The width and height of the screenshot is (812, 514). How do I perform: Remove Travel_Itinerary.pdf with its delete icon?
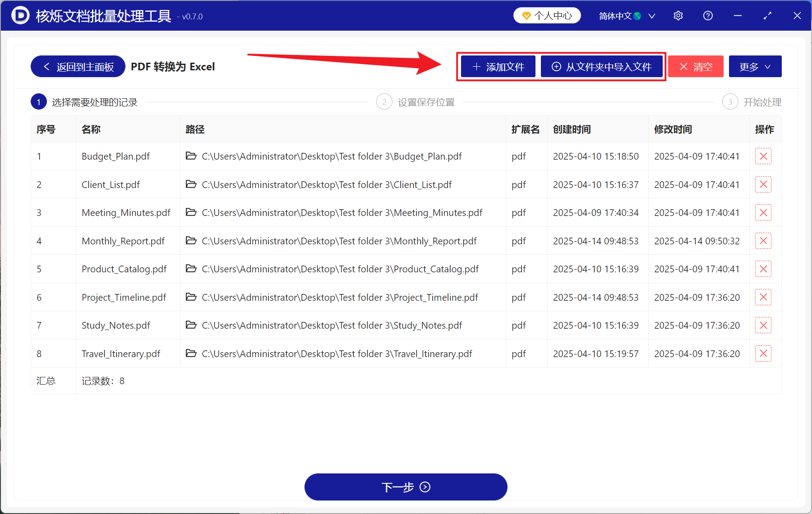(x=763, y=353)
